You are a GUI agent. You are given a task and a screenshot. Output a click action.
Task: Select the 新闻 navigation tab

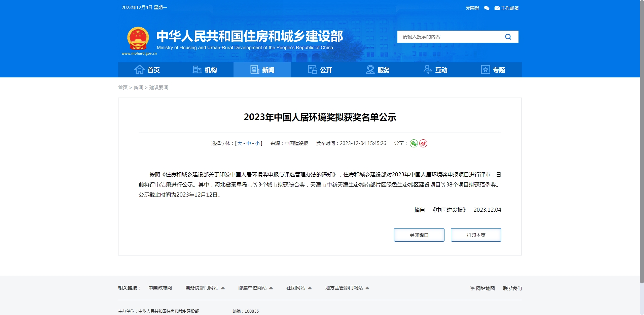(262, 70)
